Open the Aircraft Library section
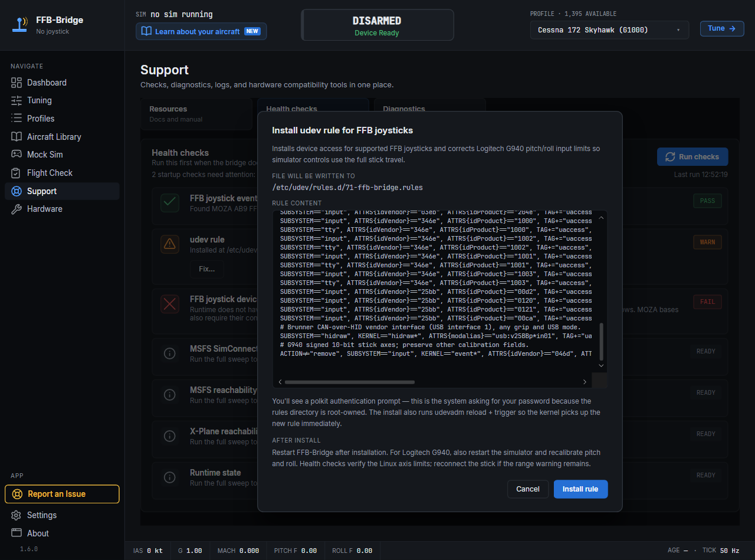The width and height of the screenshot is (755, 560). pos(62,137)
